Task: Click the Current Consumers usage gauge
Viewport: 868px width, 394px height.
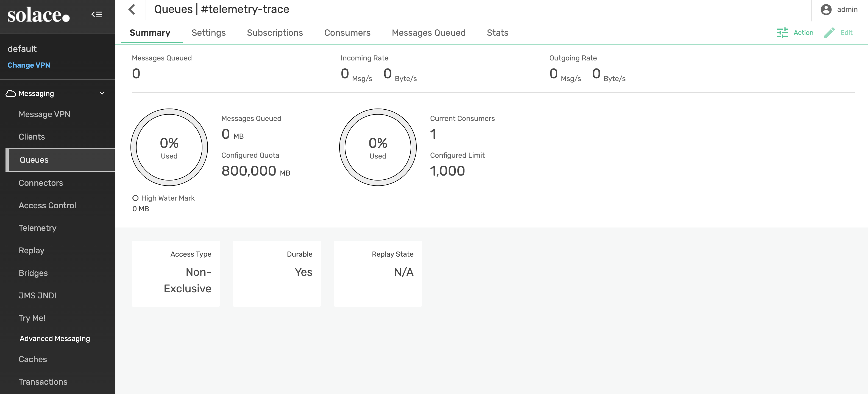Action: pyautogui.click(x=378, y=147)
